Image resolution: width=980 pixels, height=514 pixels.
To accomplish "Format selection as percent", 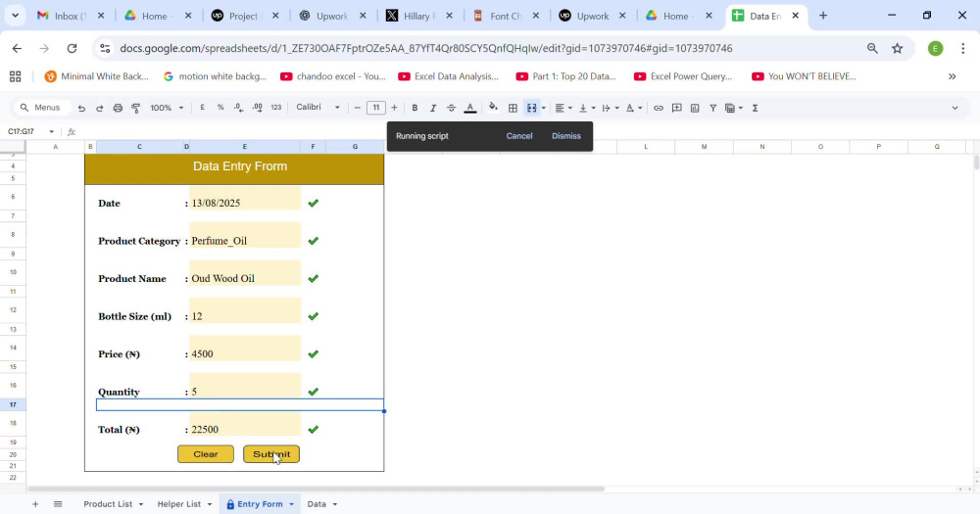I will pos(220,108).
